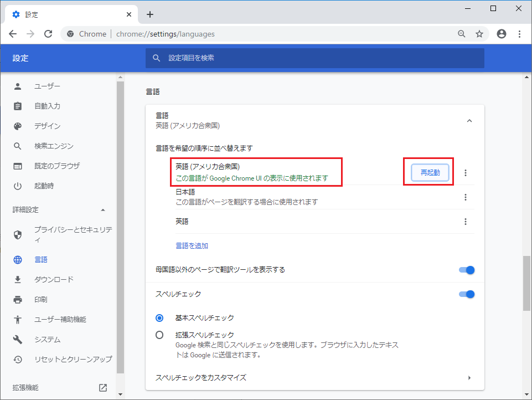
Task: Toggle the スペルチェック switch
Action: click(467, 294)
